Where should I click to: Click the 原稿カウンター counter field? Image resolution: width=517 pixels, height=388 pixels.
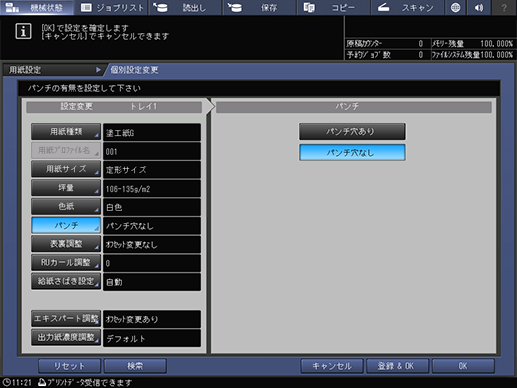tap(387, 44)
